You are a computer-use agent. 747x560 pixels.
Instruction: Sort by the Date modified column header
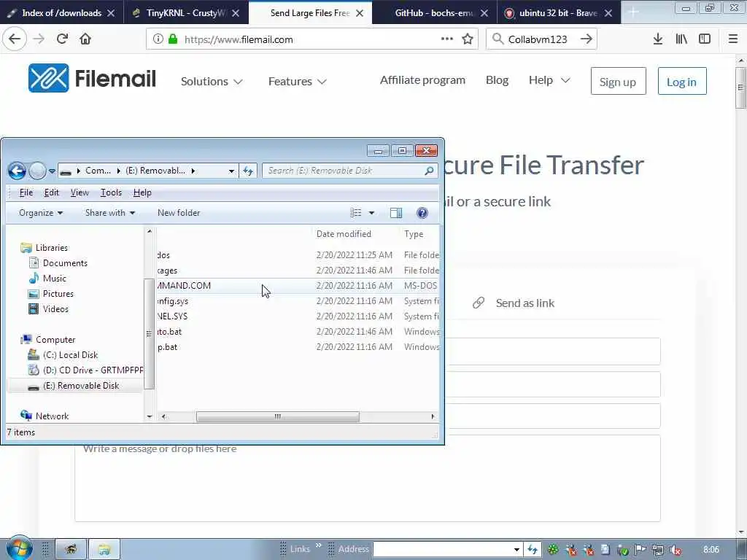pos(344,234)
